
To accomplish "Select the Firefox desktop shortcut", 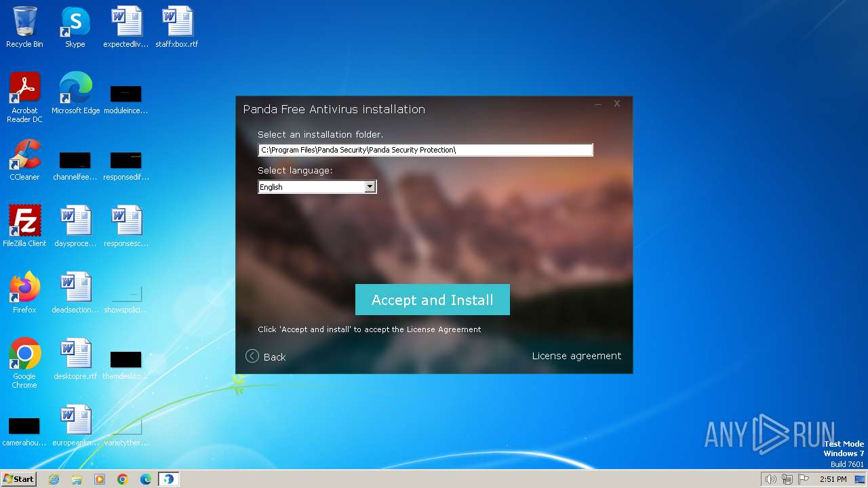I will (x=24, y=293).
